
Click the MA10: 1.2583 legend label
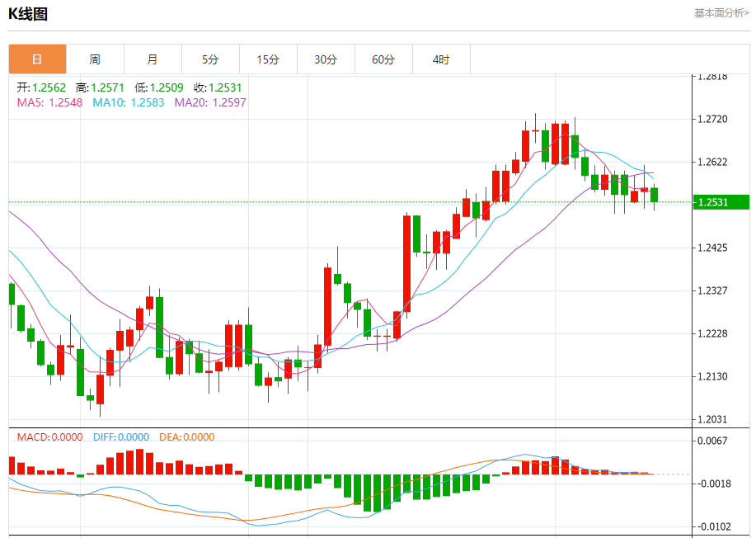(x=129, y=102)
